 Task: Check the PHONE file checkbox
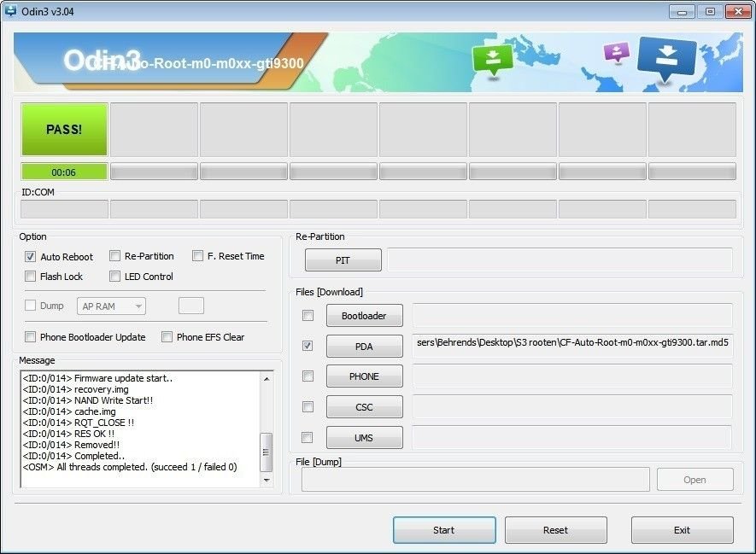308,376
